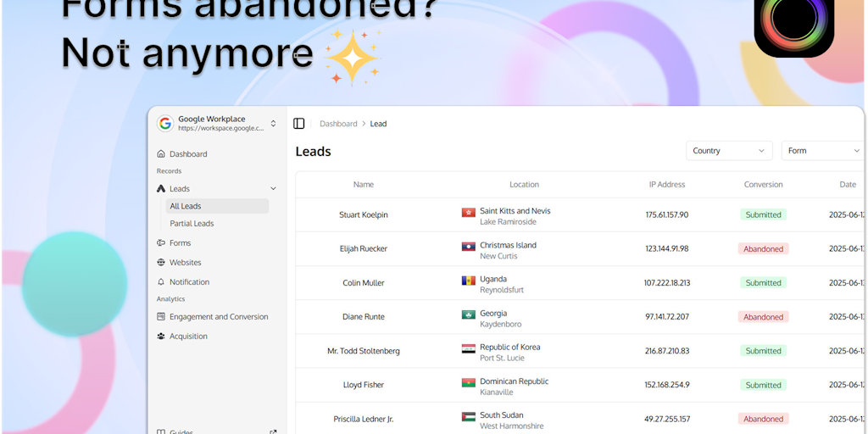Open the workspace switcher chevron
The height and width of the screenshot is (434, 868).
click(273, 124)
